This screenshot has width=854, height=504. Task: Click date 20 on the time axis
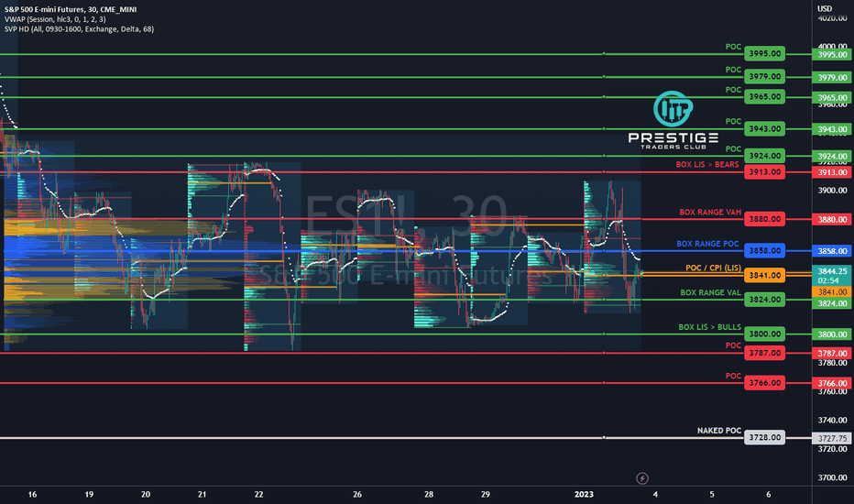(146, 494)
